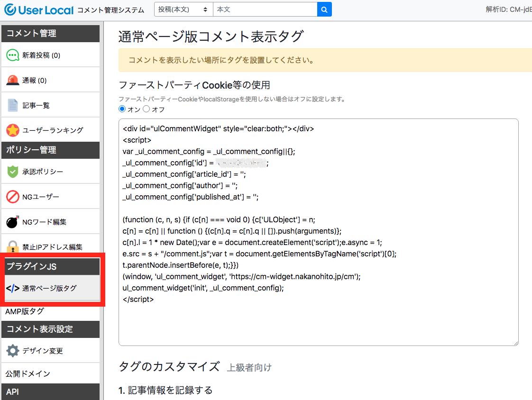Image resolution: width=532 pixels, height=400 pixels.
Task: Select the オン radio button
Action: [122, 109]
